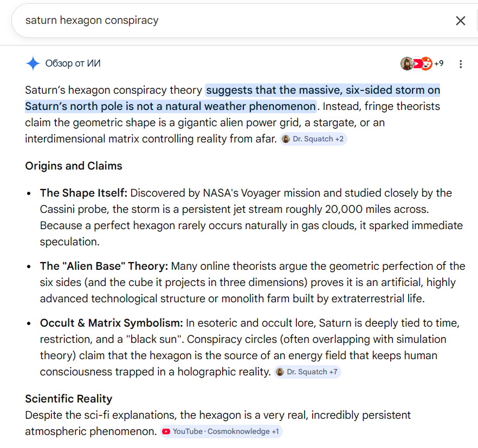Click The Shape Itself bullet title
Viewport: 478px width, 448px height.
[83, 193]
